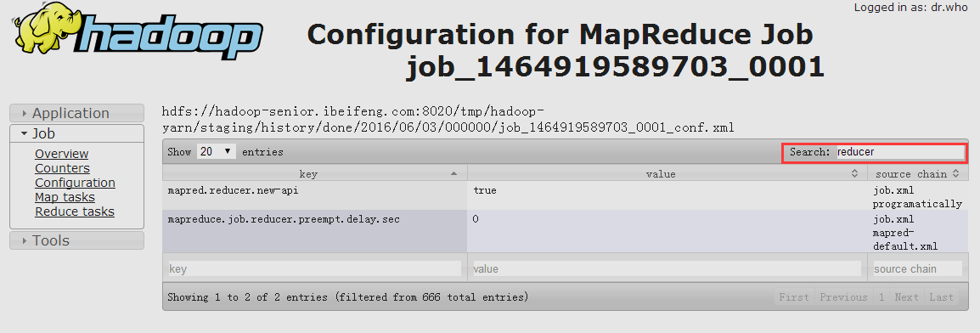980x333 pixels.
Task: Open the Reduce tasks link
Action: [x=75, y=212]
